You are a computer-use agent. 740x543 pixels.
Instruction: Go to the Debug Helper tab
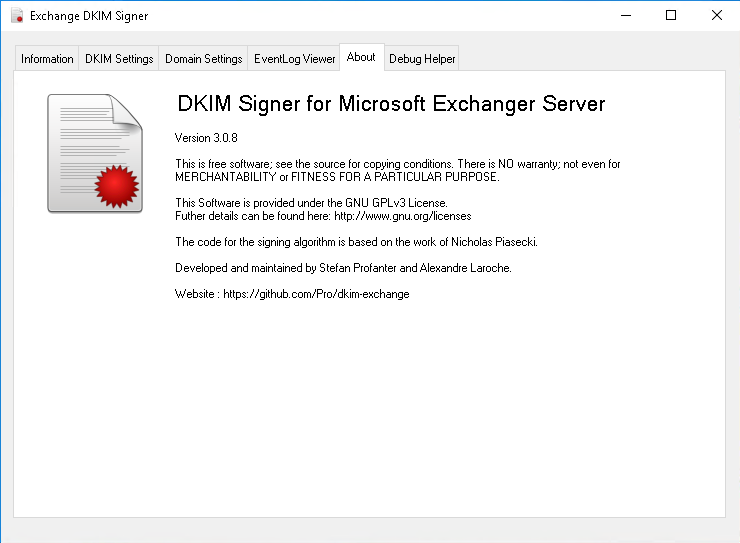tap(422, 58)
